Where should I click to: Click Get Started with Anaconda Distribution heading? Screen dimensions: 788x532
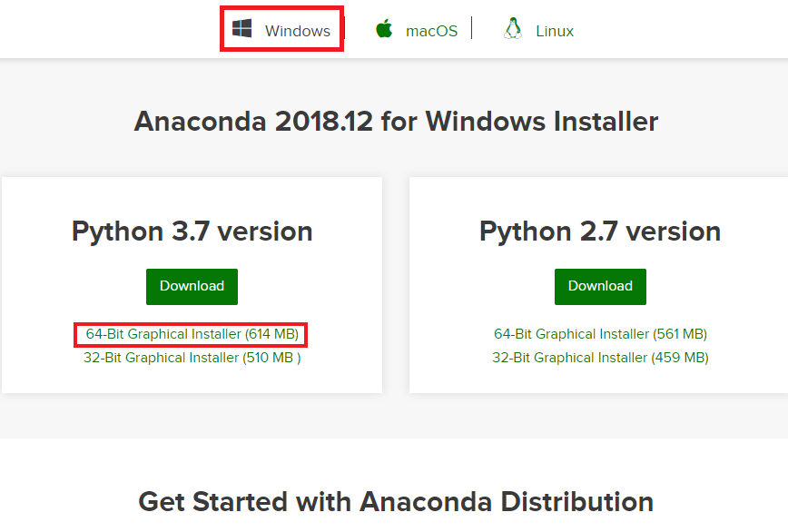396,501
